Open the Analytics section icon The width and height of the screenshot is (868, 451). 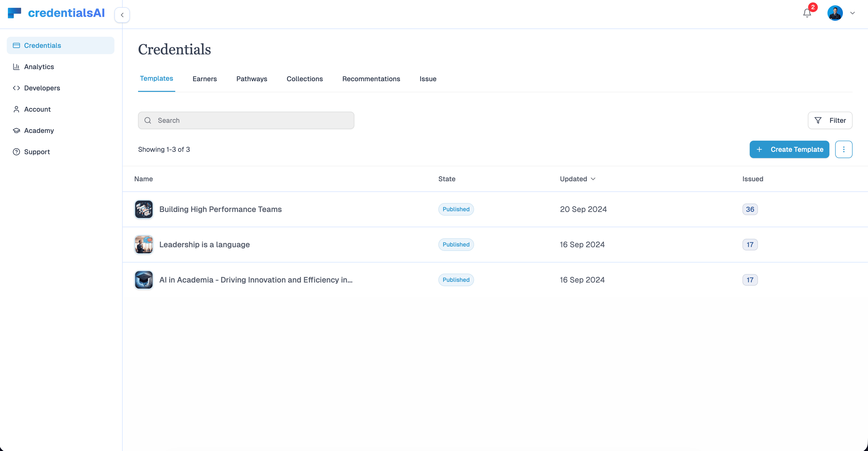(16, 66)
